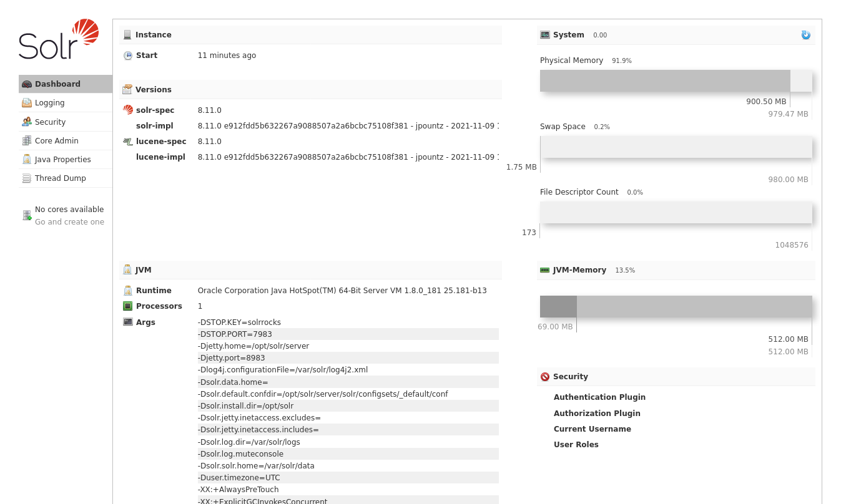Click the Security users icon in sidebar
Image resolution: width=841 pixels, height=504 pixels.
click(27, 122)
